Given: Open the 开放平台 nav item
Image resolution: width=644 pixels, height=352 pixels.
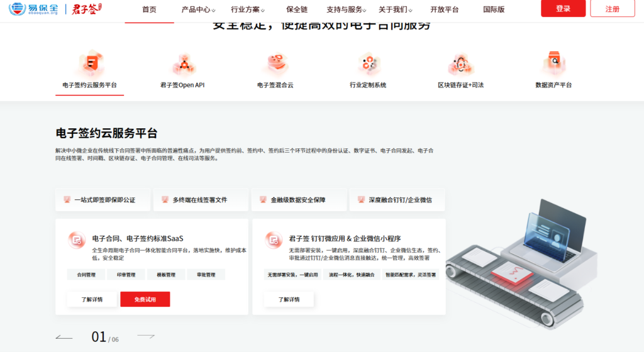Looking at the screenshot, I should click(x=445, y=9).
